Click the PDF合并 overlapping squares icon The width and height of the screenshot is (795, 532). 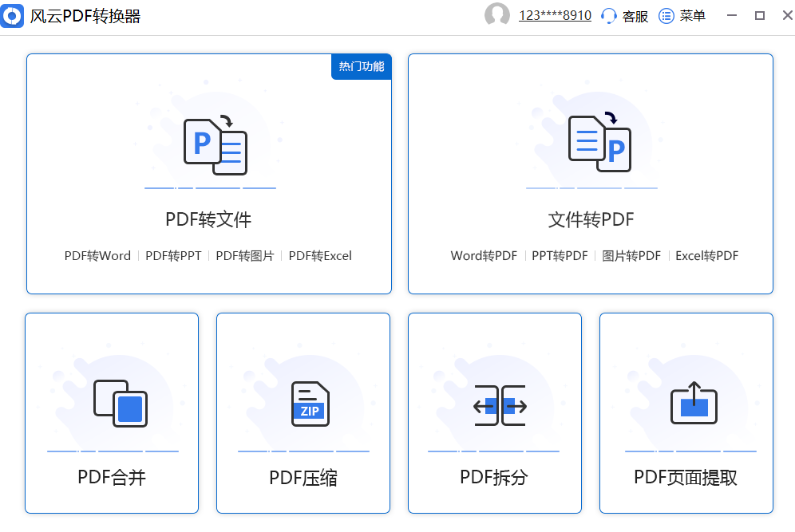pos(121,404)
